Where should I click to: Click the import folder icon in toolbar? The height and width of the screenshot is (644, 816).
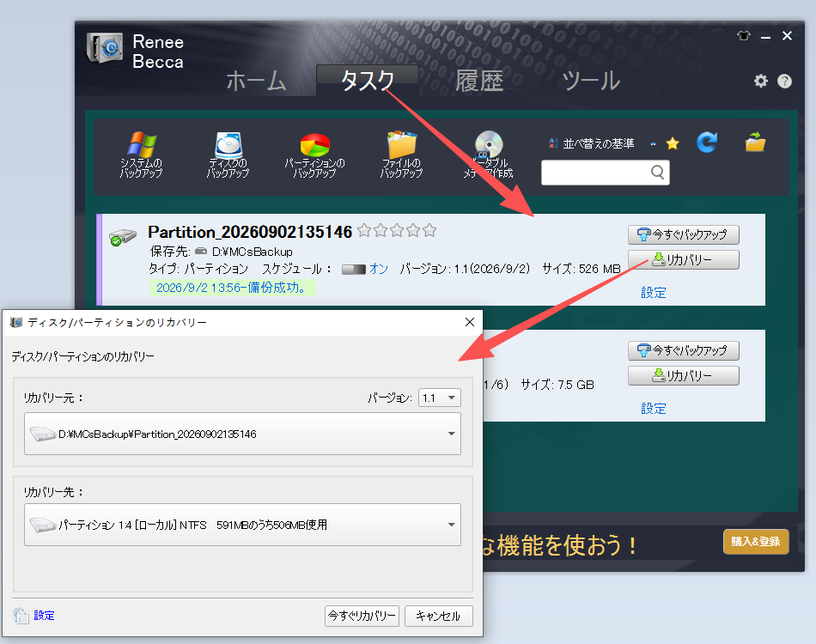755,142
